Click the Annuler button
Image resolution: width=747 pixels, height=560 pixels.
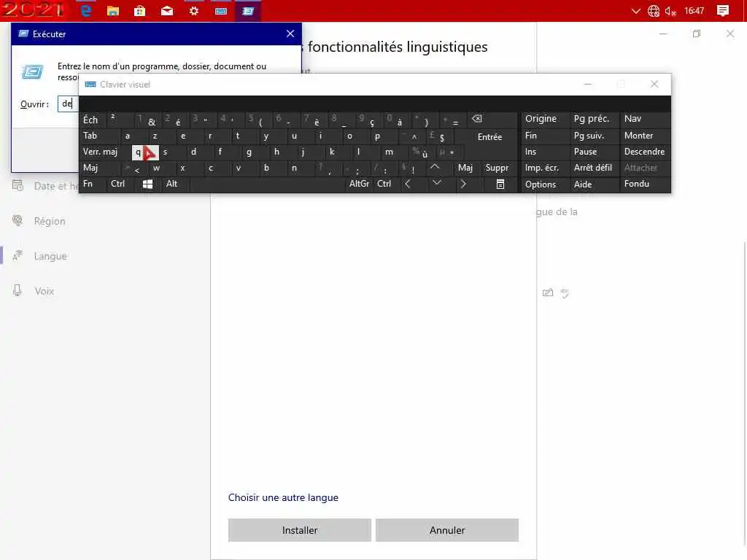tap(447, 530)
